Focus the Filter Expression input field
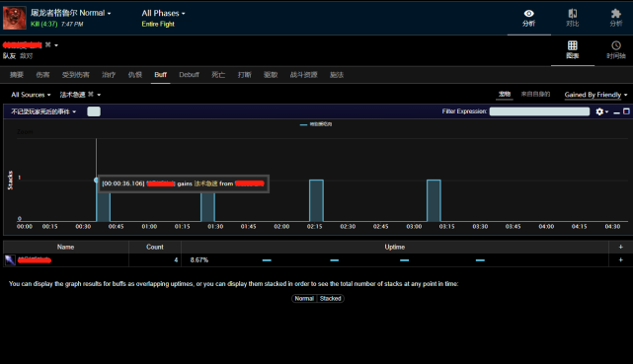The height and width of the screenshot is (364, 633). pyautogui.click(x=539, y=111)
